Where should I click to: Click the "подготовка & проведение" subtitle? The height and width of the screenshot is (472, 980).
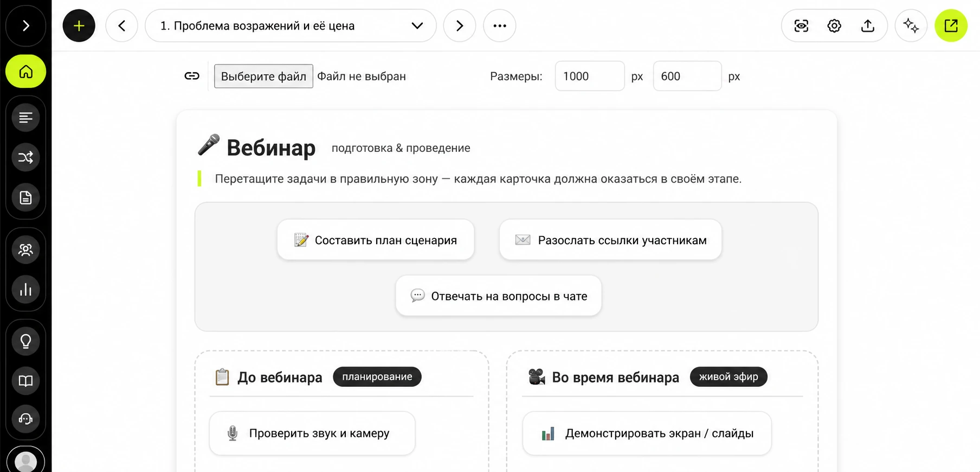(401, 148)
